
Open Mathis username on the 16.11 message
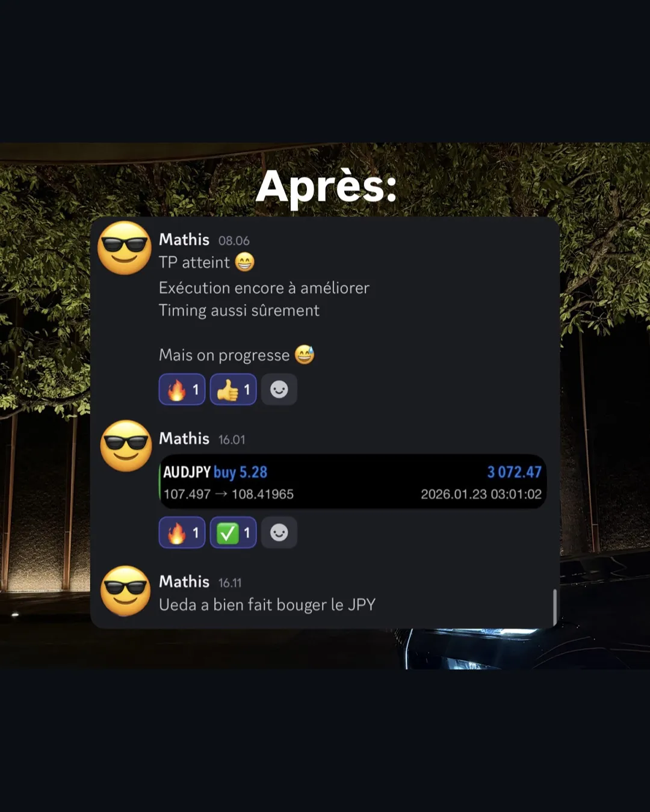[x=184, y=582]
